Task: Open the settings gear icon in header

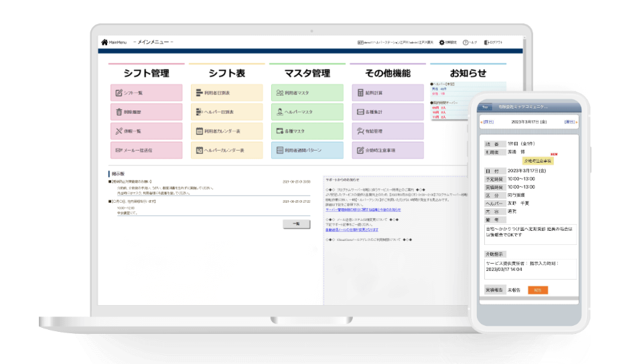Action: tap(442, 42)
